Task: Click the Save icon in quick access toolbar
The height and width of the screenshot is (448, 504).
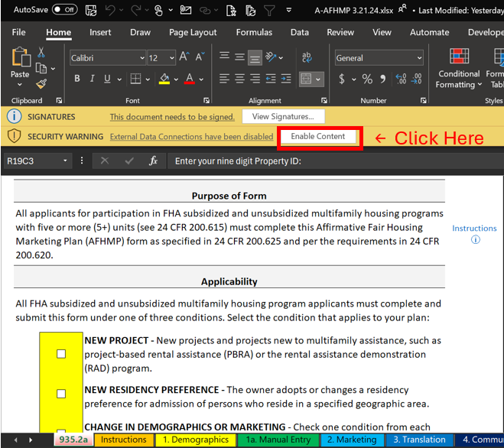Action: coord(91,10)
